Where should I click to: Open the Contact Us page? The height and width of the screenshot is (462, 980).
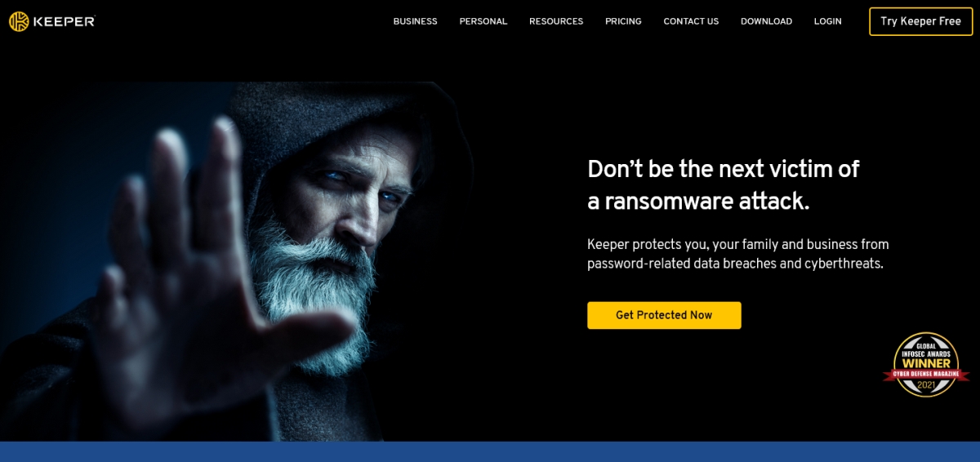pos(691,21)
